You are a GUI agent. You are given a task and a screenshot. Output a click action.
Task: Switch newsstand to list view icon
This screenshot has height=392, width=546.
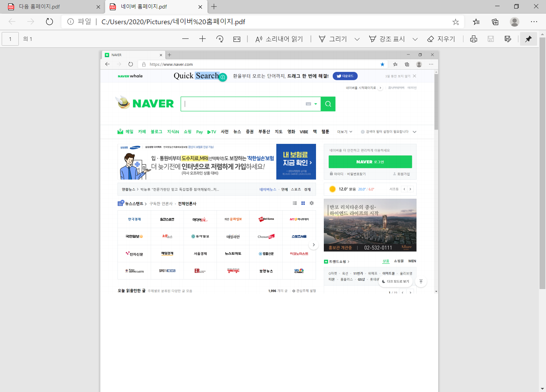click(x=295, y=203)
